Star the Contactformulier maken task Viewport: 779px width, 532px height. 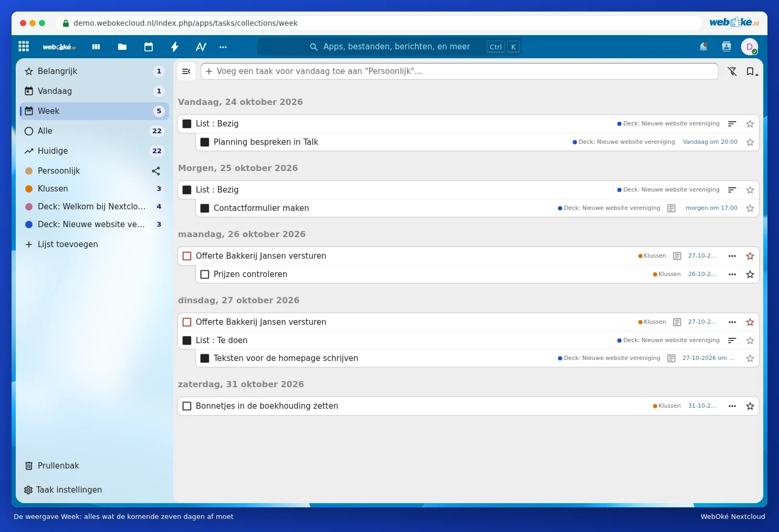750,208
